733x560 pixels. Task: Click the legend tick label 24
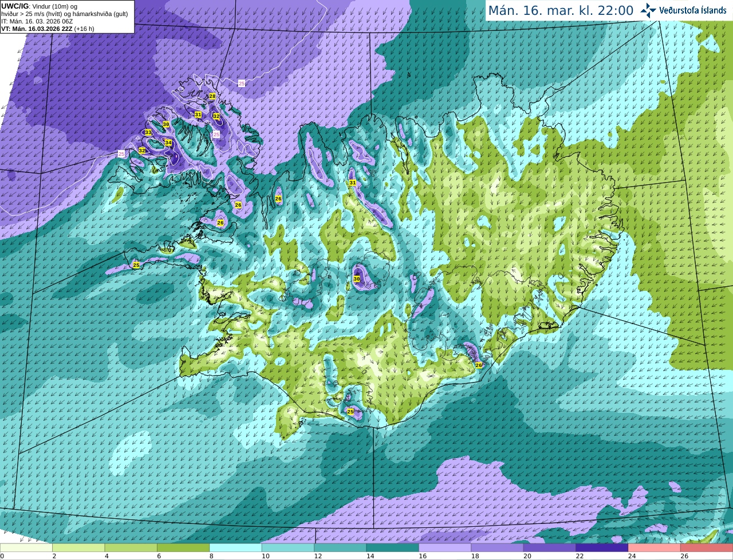(x=632, y=556)
